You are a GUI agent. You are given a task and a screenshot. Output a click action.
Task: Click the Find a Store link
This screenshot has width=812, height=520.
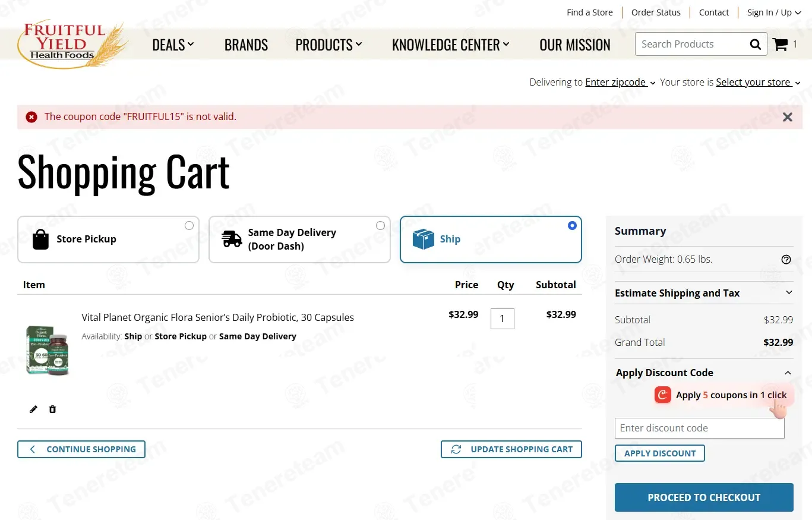pos(589,12)
